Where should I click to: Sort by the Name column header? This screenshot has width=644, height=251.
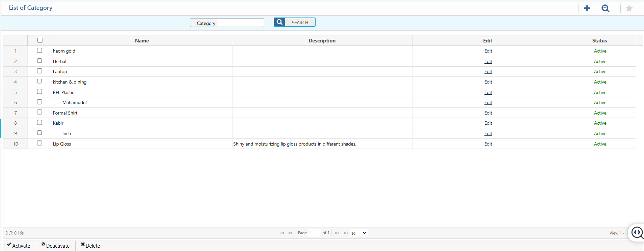point(142,40)
